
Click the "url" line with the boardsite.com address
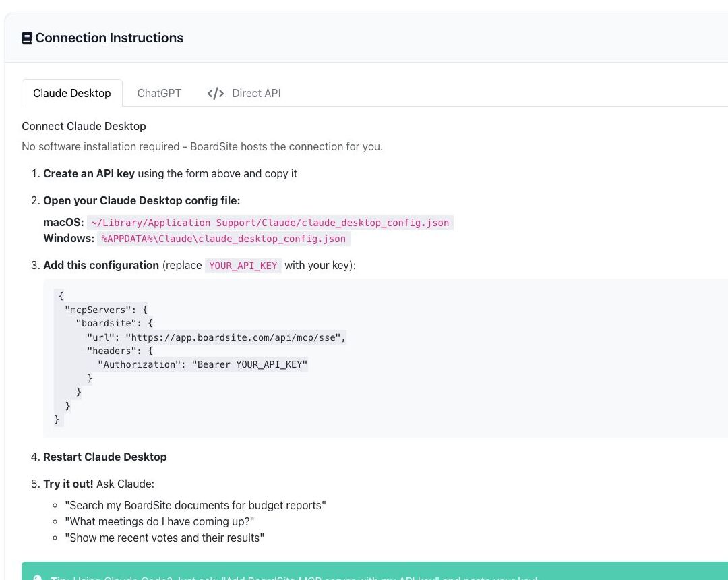coord(216,337)
